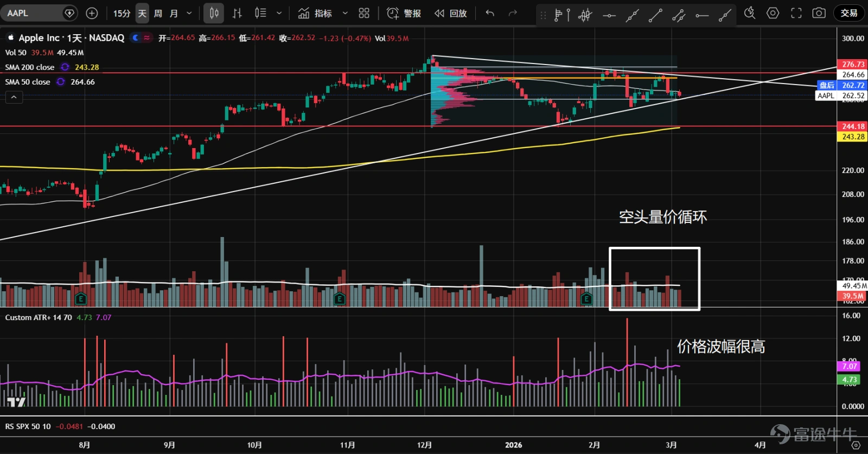Select the horizontal ray tool

pos(702,15)
